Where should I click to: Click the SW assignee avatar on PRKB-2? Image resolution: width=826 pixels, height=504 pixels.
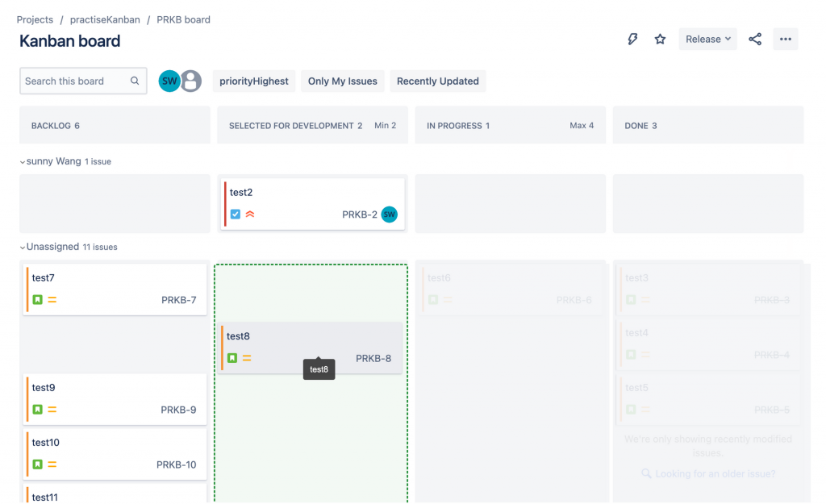click(x=390, y=215)
